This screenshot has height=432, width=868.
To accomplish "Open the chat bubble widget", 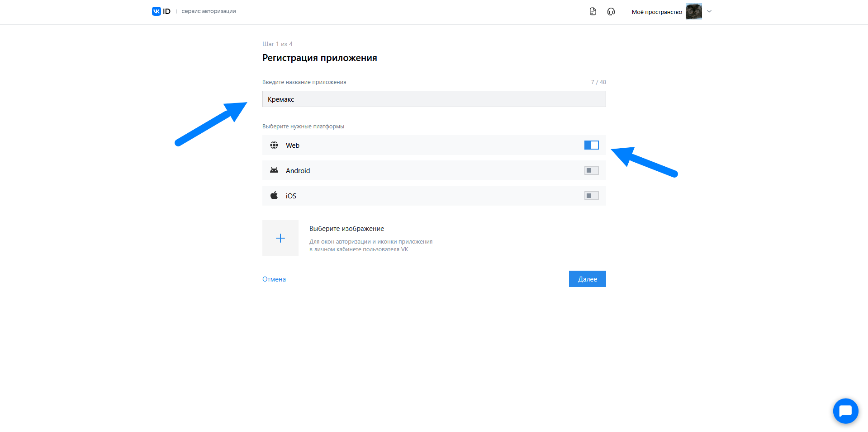I will 845,411.
